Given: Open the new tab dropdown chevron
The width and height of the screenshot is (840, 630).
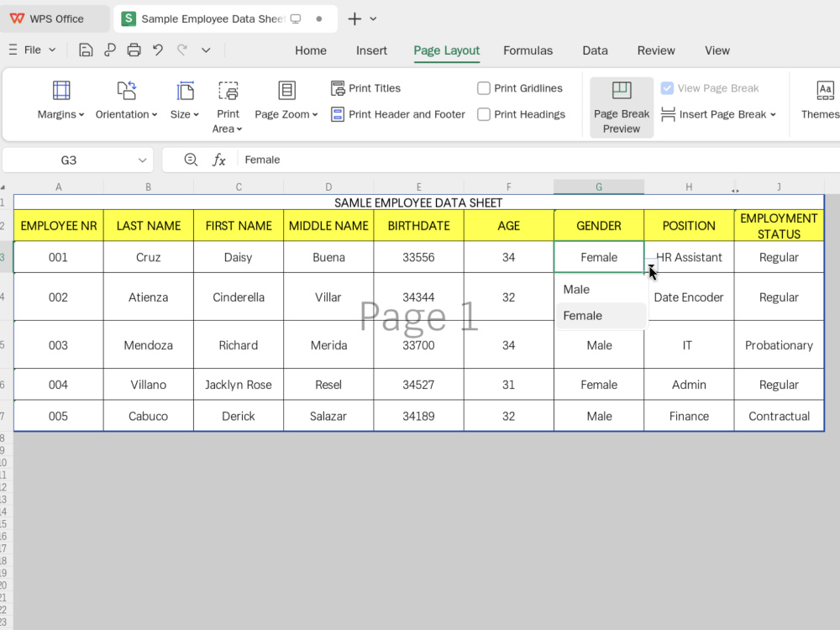Looking at the screenshot, I should pos(374,18).
